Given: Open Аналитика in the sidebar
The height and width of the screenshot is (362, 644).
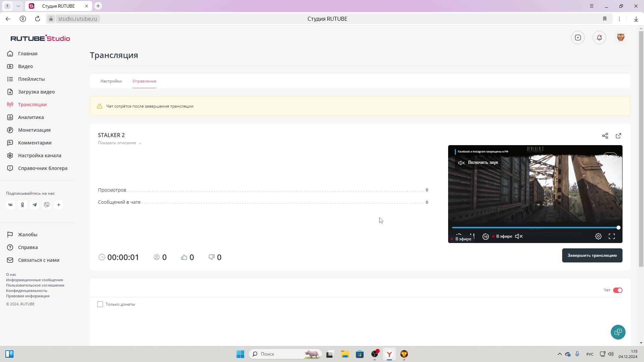Looking at the screenshot, I should click(x=31, y=117).
